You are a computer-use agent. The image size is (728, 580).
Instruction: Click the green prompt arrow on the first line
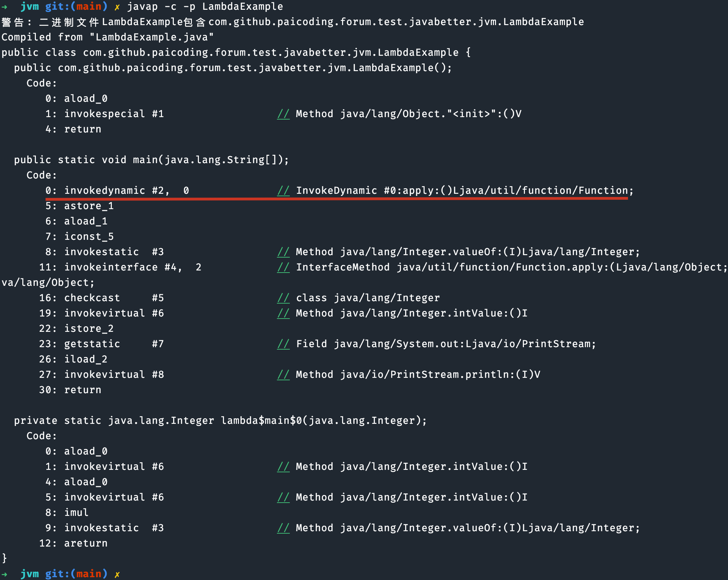point(5,7)
